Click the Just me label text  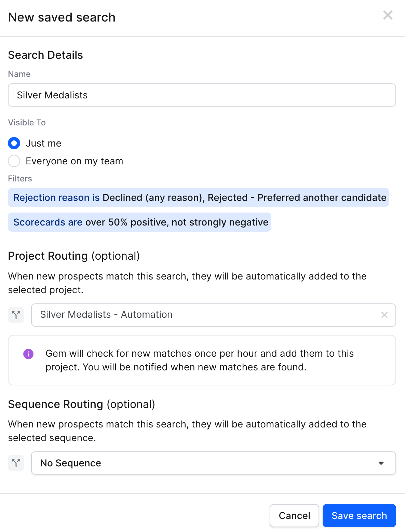coord(44,144)
